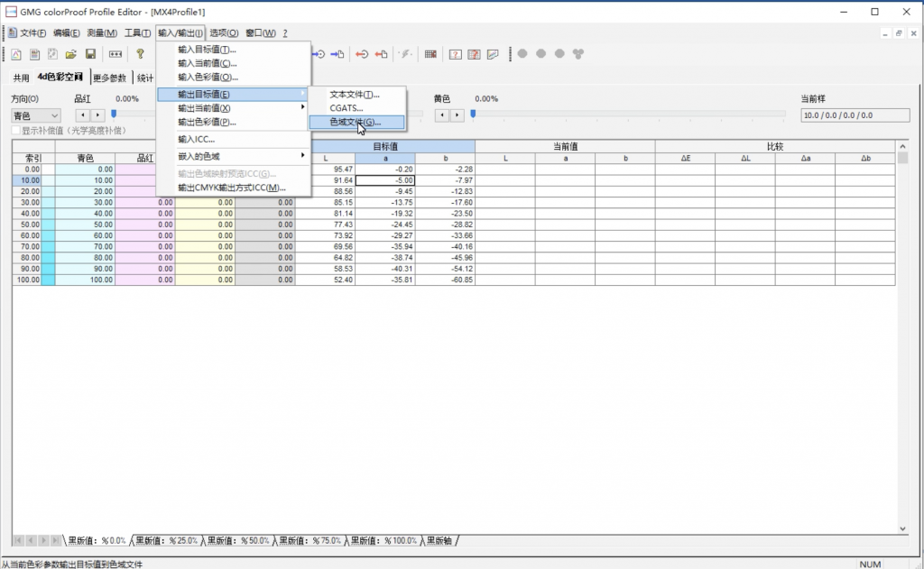Screen dimensions: 924x569
Task: Click the red arrow-from-circle toolbar icon
Action: click(x=362, y=54)
